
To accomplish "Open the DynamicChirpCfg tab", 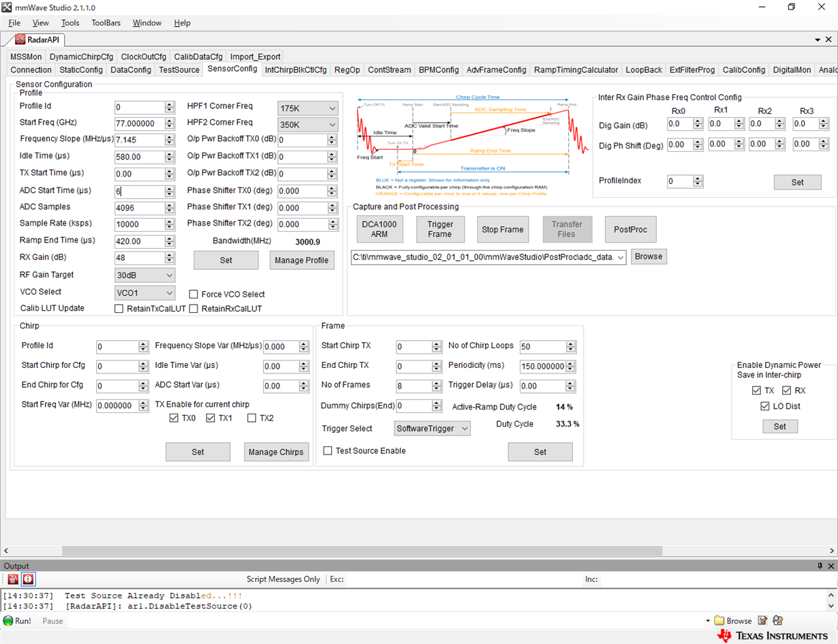I will [x=82, y=57].
